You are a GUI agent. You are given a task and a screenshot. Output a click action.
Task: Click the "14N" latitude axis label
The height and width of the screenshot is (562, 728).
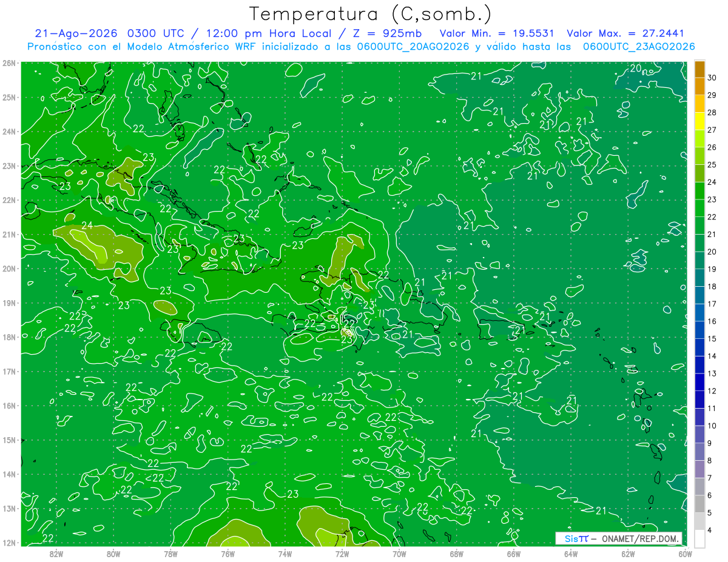point(10,474)
